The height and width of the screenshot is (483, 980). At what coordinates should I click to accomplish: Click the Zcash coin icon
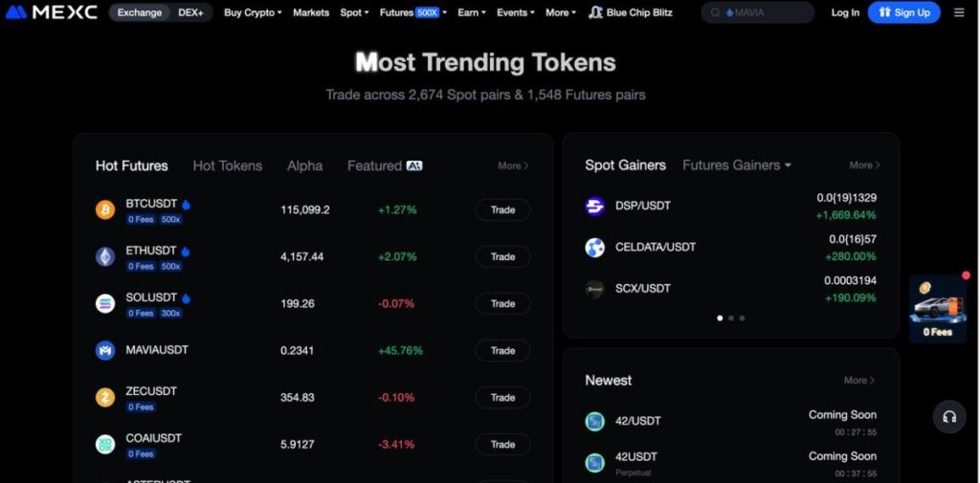[105, 397]
